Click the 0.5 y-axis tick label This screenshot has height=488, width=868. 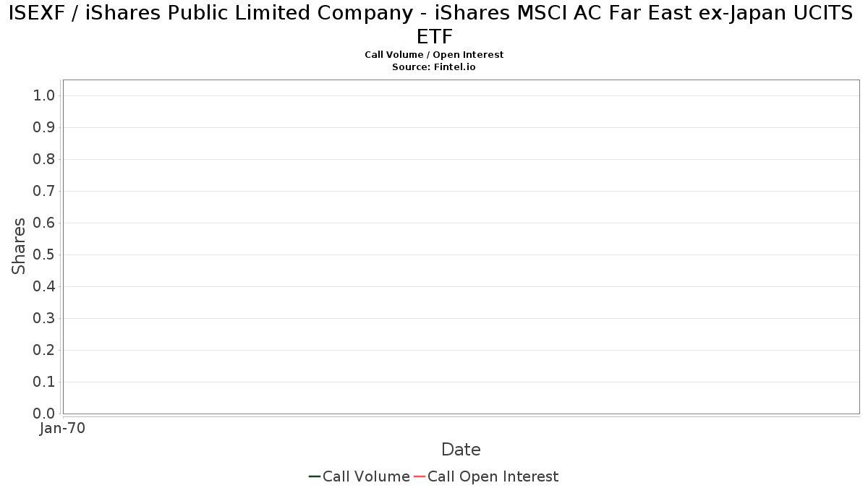(44, 255)
